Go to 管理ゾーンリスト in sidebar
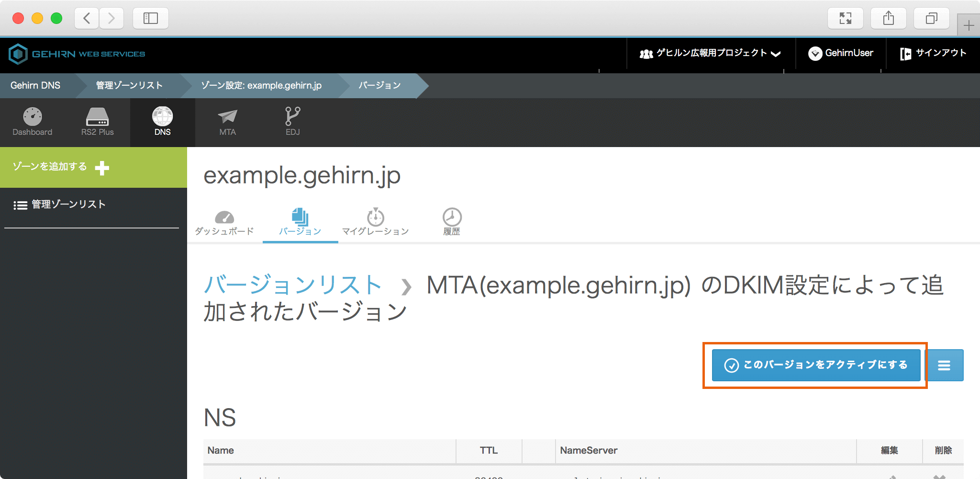 (x=60, y=205)
